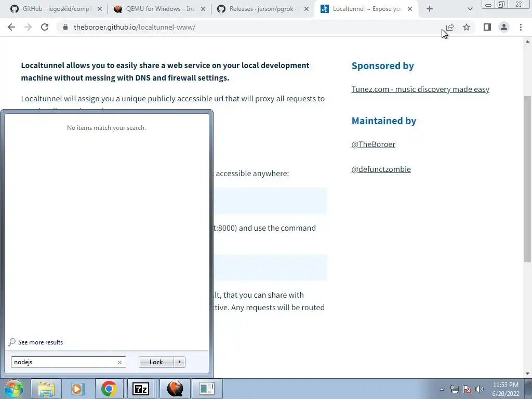Open a new browser tab
The width and height of the screenshot is (532, 399).
(x=430, y=9)
